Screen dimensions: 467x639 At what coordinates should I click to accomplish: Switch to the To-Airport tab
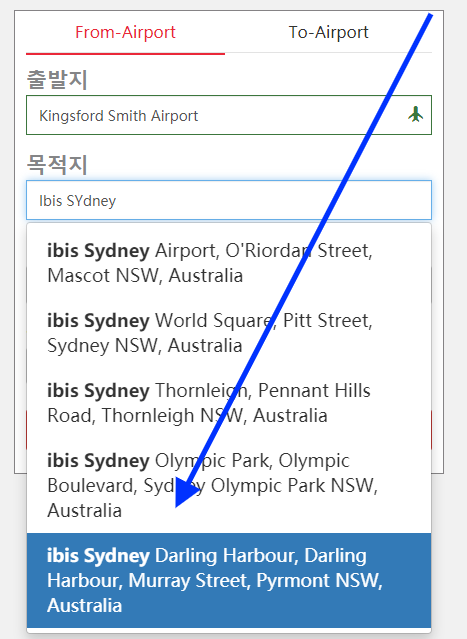coord(328,33)
